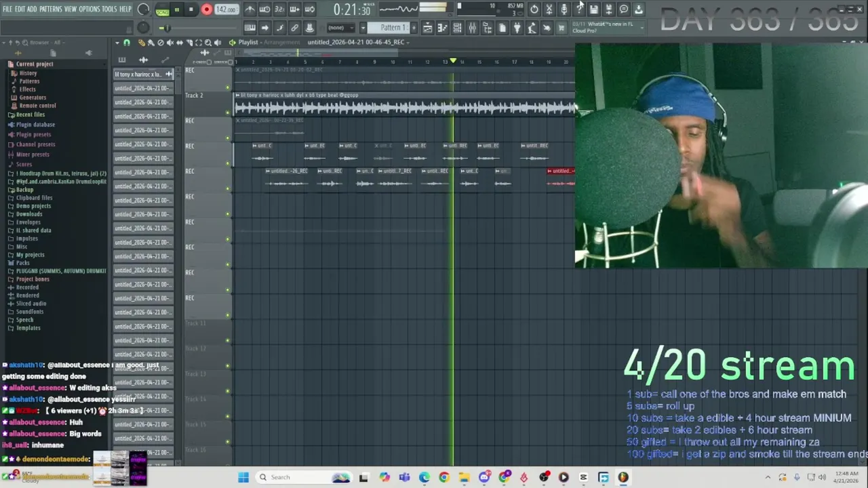Switch the Song/Pattern mode button
The height and width of the screenshot is (488, 868).
pos(162,9)
